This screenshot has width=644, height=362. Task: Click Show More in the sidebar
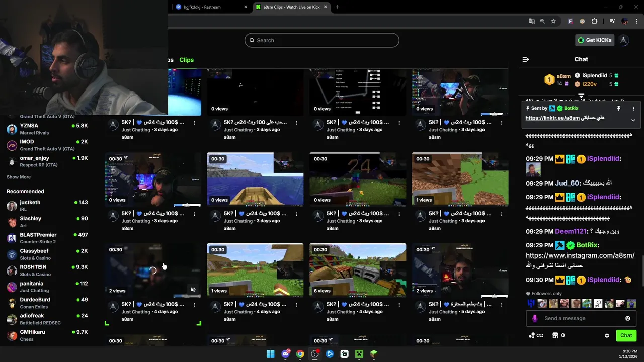coord(19,177)
